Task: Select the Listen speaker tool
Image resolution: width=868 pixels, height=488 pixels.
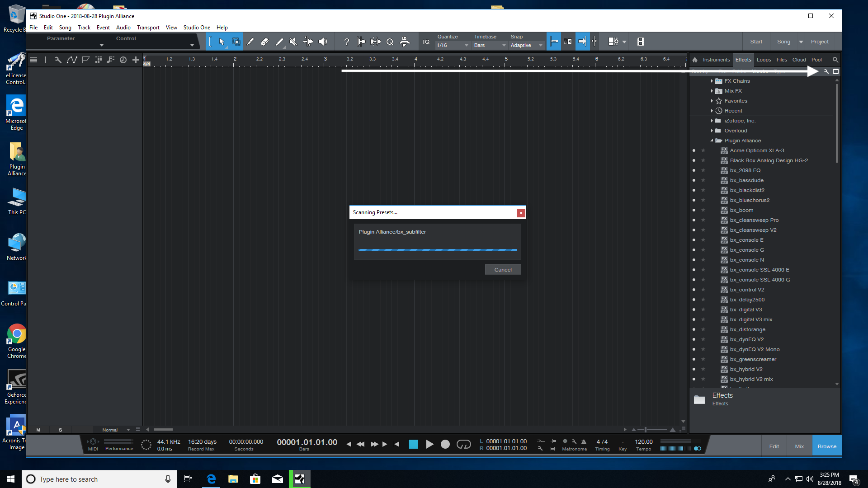Action: pyautogui.click(x=323, y=42)
